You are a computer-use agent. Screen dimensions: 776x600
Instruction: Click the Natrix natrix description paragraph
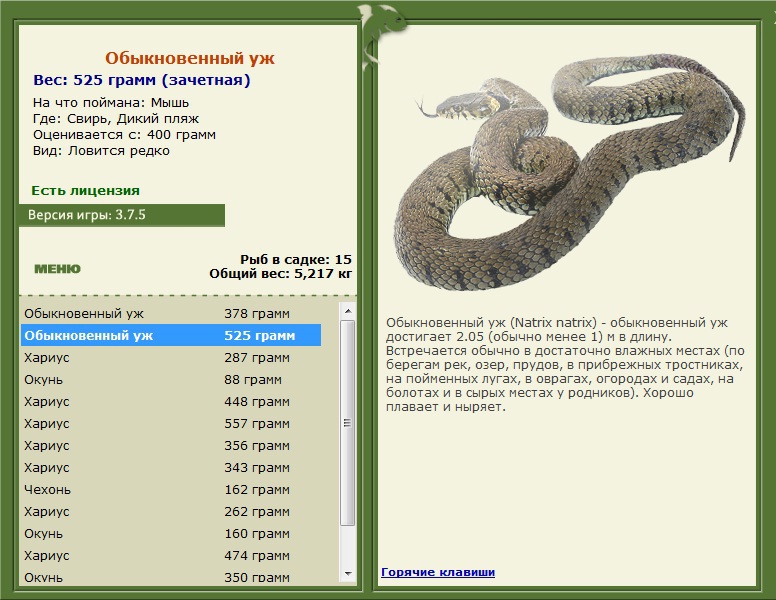pyautogui.click(x=565, y=365)
